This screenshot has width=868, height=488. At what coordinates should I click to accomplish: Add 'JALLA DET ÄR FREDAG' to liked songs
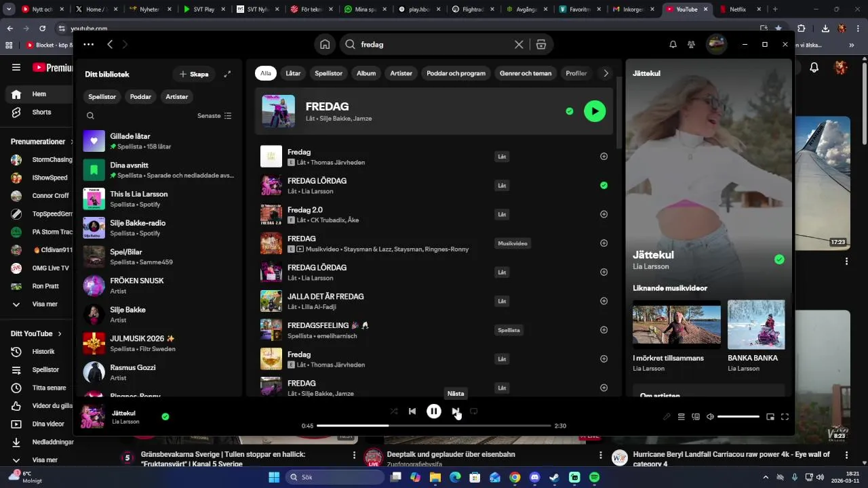point(604,301)
